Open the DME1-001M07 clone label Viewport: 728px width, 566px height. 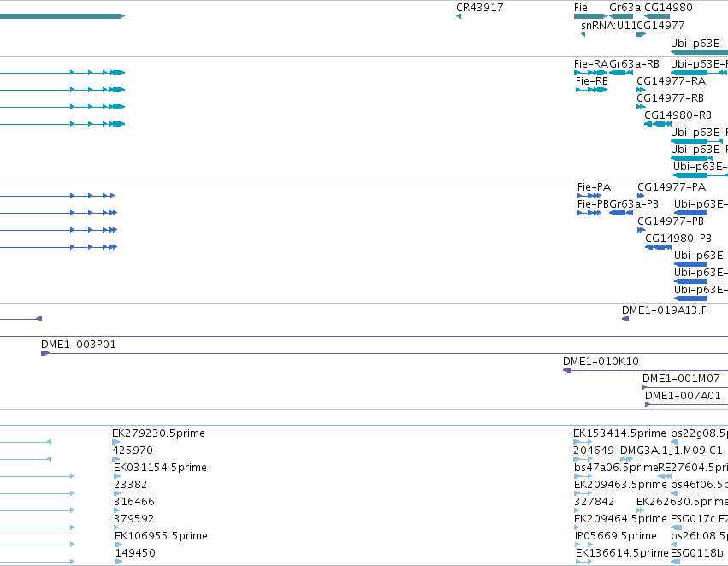coord(681,379)
